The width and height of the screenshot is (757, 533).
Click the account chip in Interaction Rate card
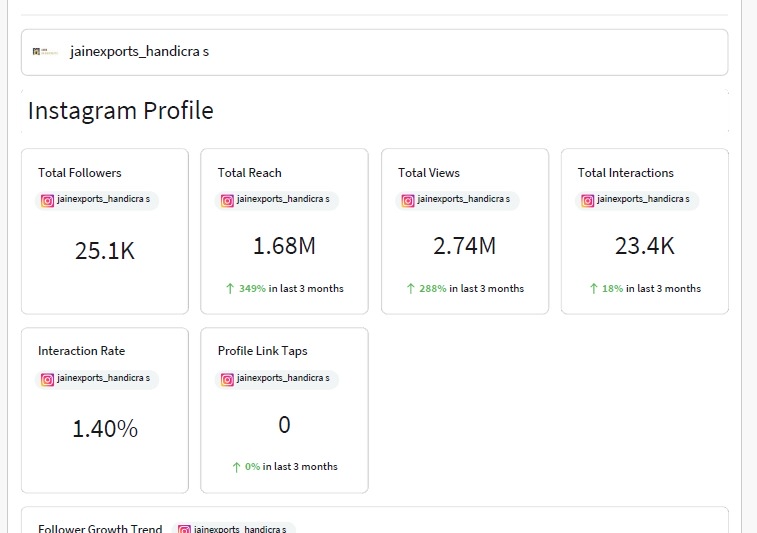tap(97, 379)
